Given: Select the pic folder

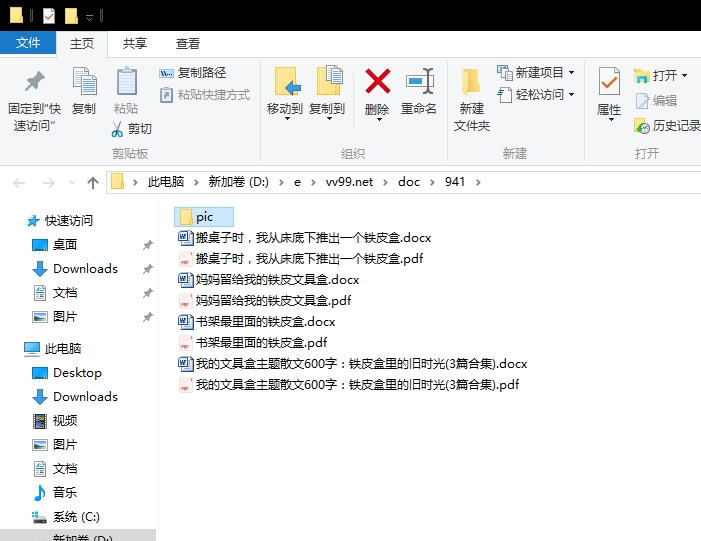Looking at the screenshot, I should point(204,217).
